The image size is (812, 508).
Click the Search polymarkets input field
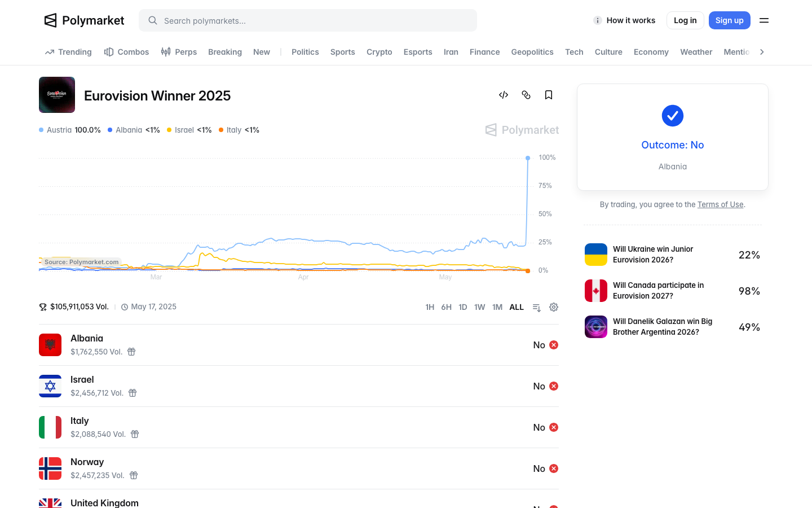(308, 20)
